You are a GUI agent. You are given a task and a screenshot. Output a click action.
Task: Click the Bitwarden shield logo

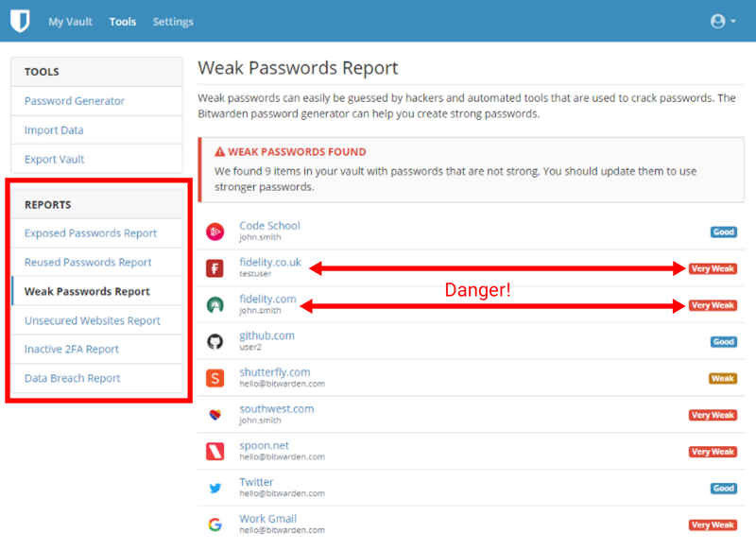coord(20,21)
